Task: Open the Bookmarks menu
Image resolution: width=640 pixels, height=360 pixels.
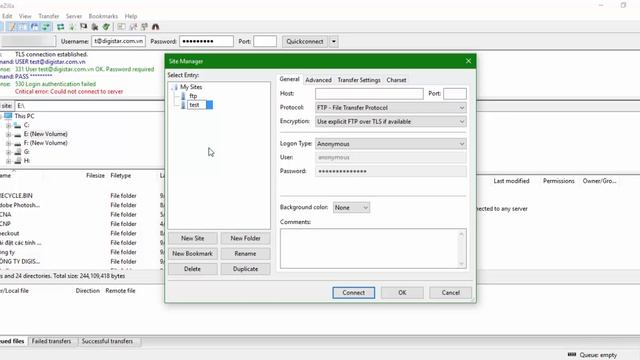Action: (103, 16)
